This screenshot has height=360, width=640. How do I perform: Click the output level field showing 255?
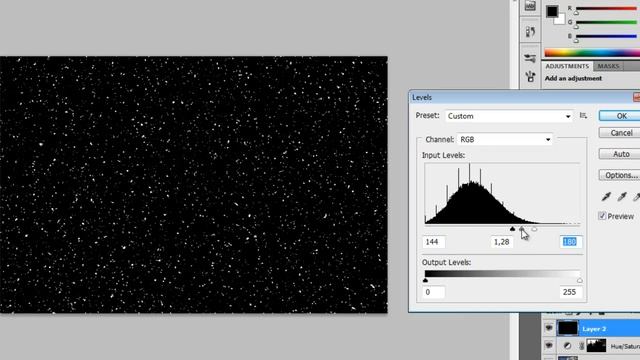[570, 292]
